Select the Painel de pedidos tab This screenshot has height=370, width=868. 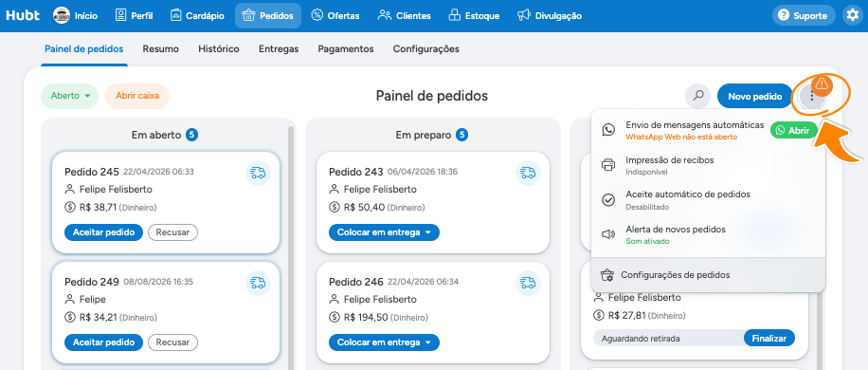click(x=84, y=48)
